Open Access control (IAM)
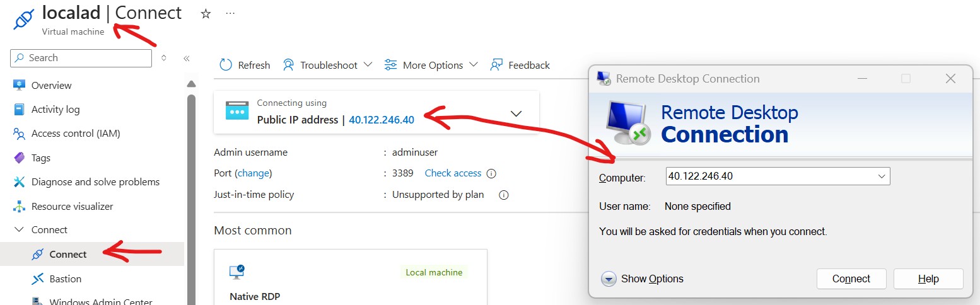 pyautogui.click(x=76, y=134)
